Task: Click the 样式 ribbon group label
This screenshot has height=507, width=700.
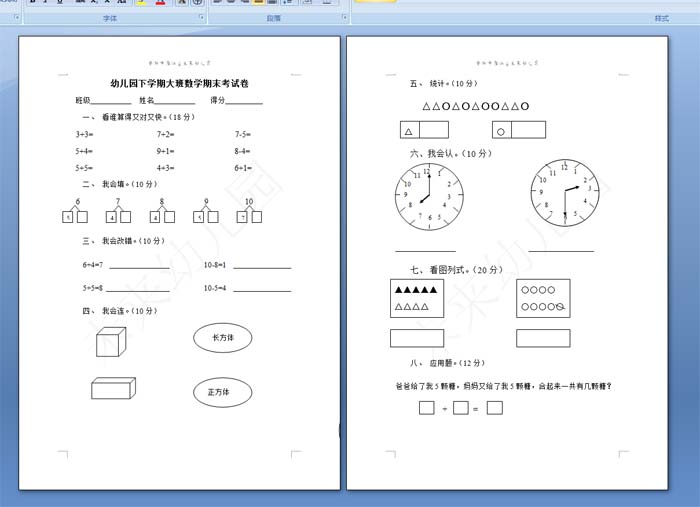Action: pyautogui.click(x=662, y=18)
